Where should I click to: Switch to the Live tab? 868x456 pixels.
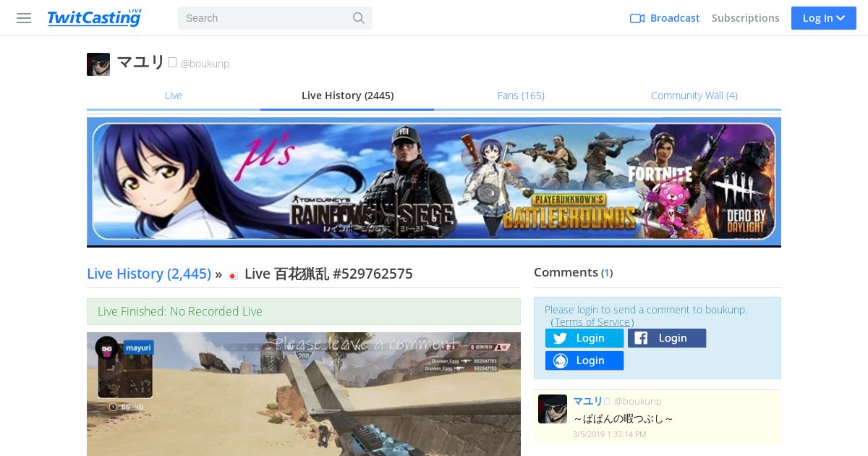point(174,96)
